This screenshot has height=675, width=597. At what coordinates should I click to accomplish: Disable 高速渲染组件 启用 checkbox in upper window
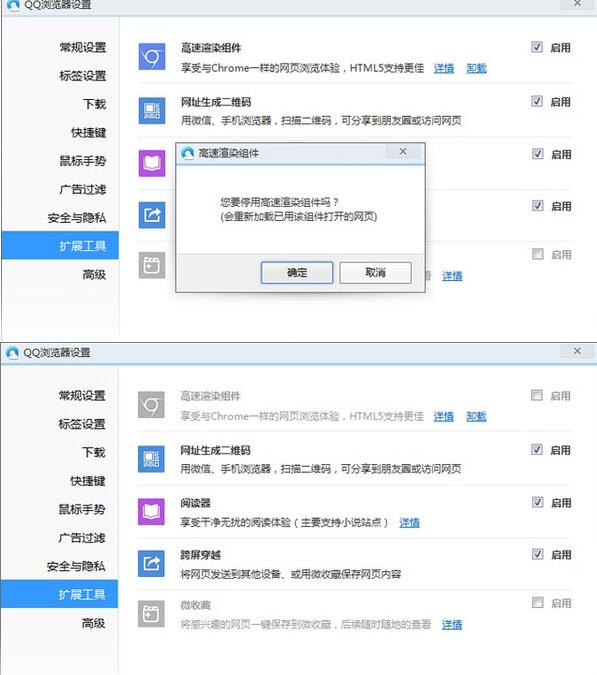(537, 47)
